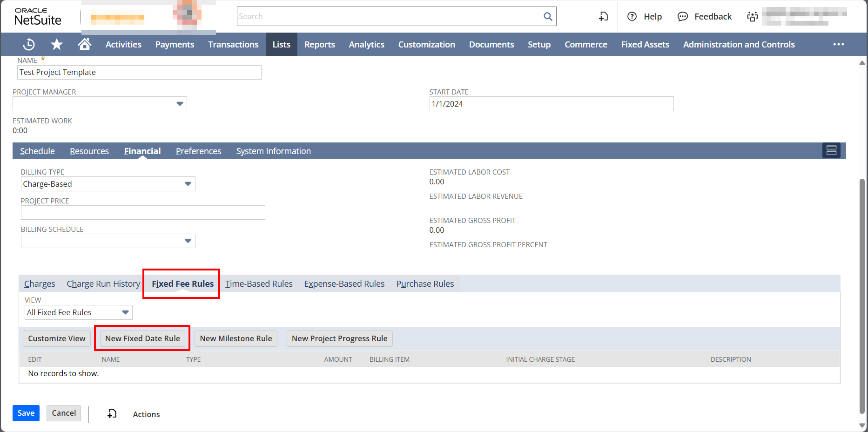Open the Help question mark icon

pos(632,17)
